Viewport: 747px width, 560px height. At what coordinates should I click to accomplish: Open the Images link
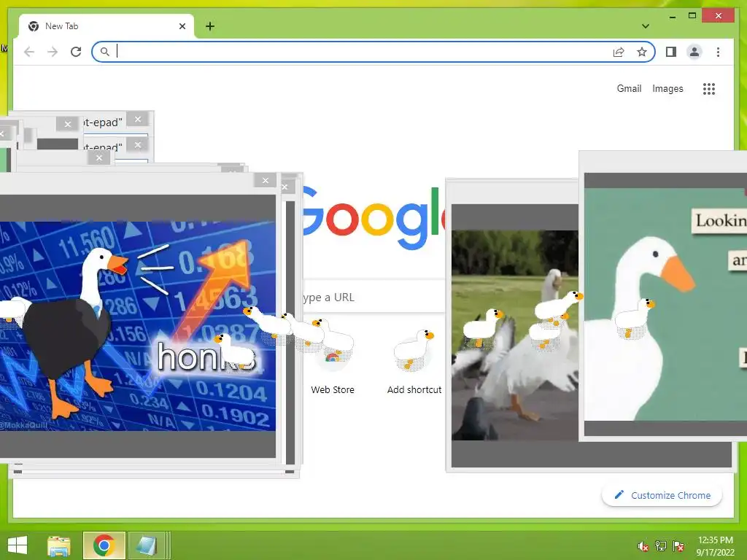point(667,88)
